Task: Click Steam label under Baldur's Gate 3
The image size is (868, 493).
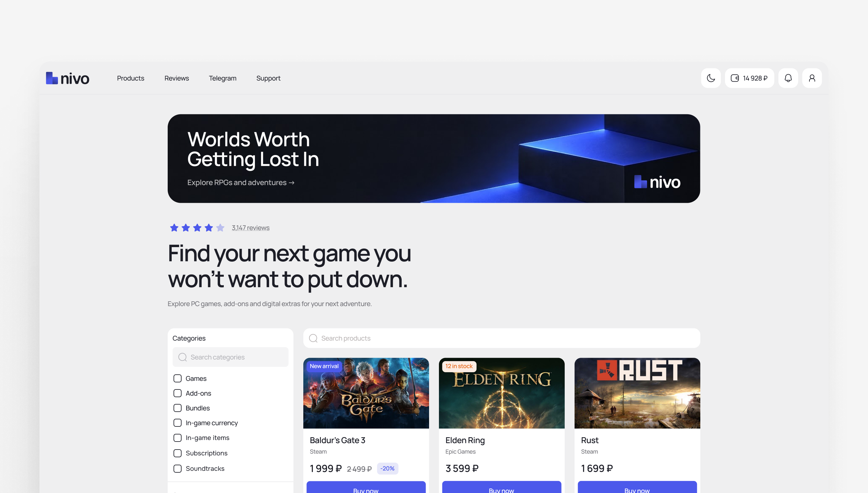Action: [x=318, y=452]
